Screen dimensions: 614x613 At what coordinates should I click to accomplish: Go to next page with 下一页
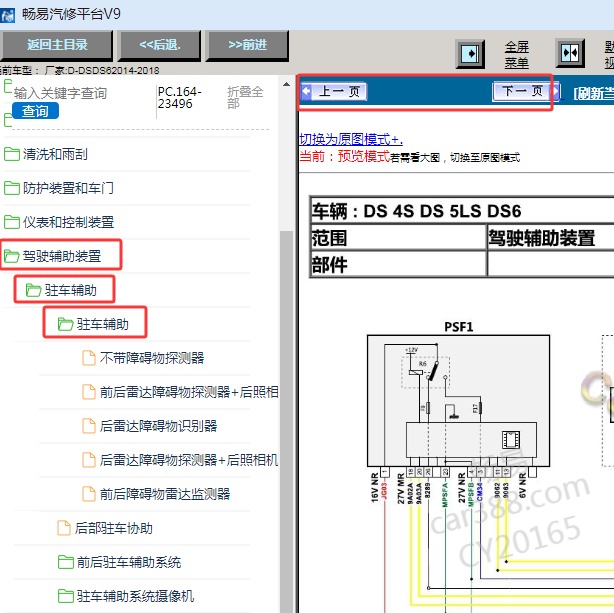tap(526, 92)
